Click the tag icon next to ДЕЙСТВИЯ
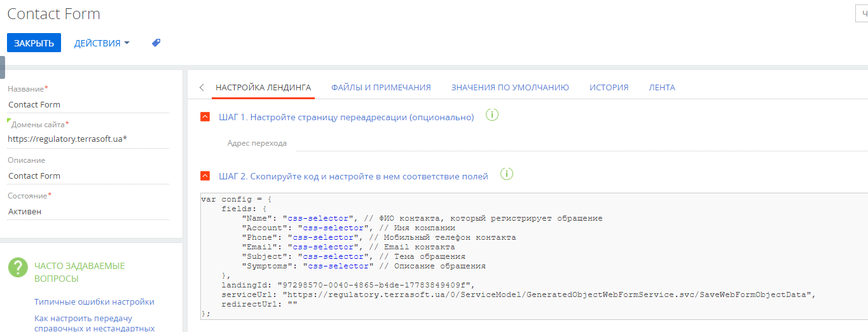 coord(156,43)
